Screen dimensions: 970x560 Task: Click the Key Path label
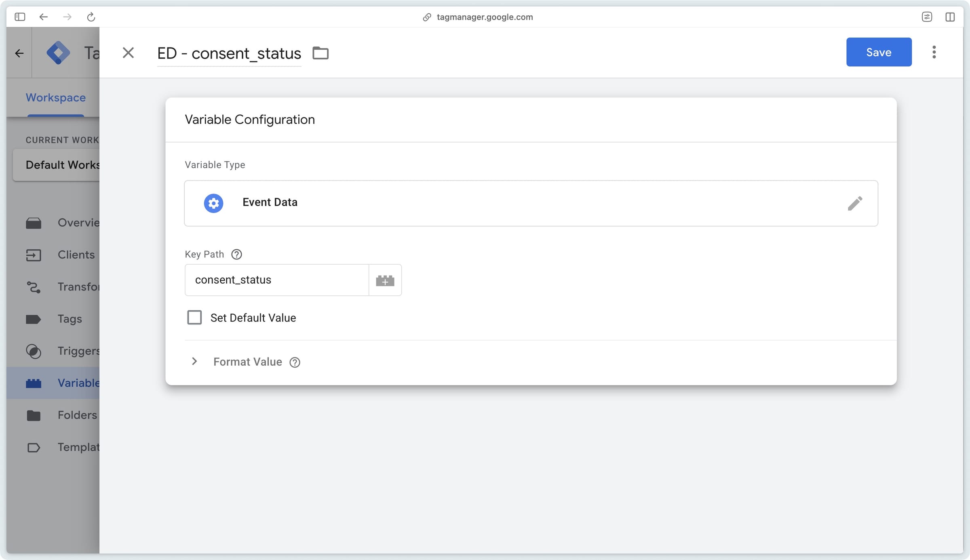click(x=204, y=254)
